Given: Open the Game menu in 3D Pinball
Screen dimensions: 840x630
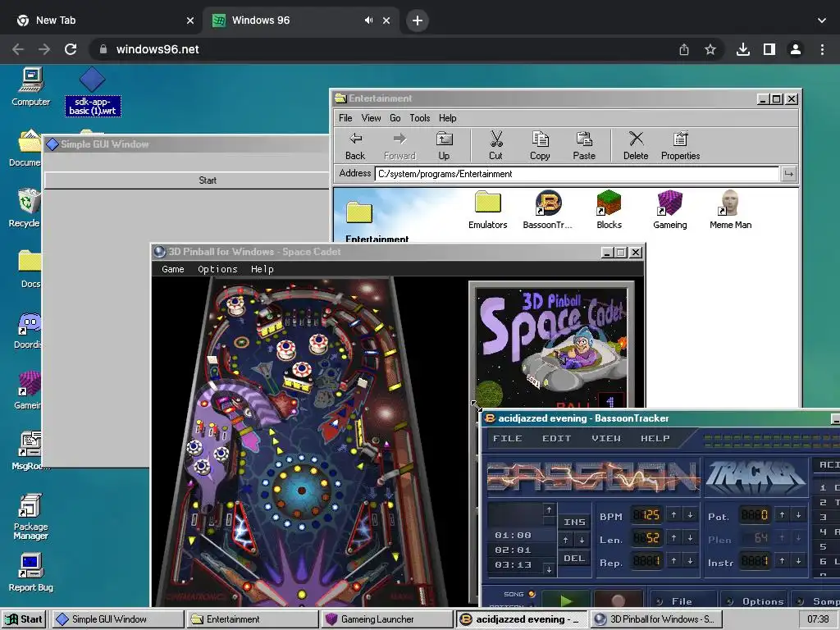Looking at the screenshot, I should coord(173,269).
